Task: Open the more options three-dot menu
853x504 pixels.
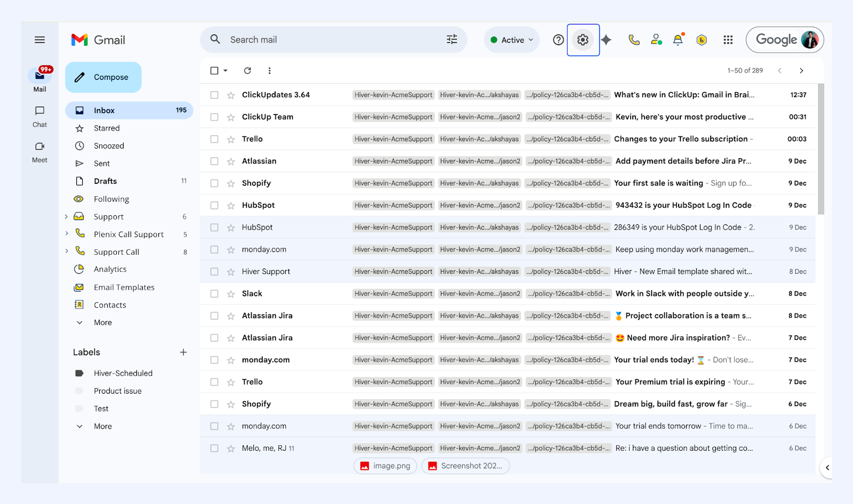Action: [x=269, y=70]
